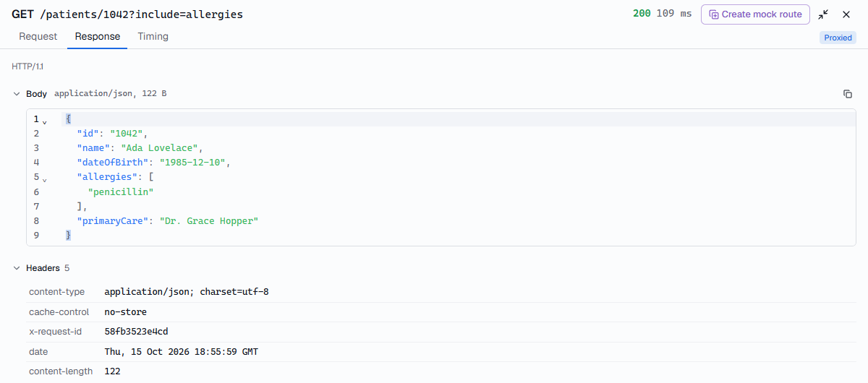Click the no-store cache-control value
The image size is (868, 383).
tap(126, 312)
